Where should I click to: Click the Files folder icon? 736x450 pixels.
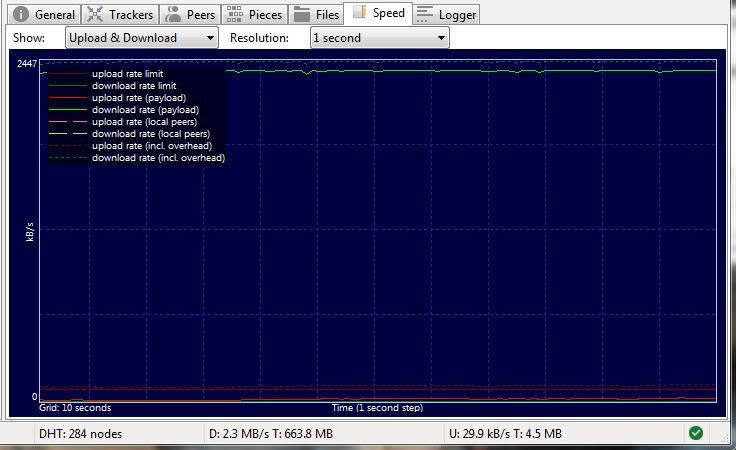point(301,15)
